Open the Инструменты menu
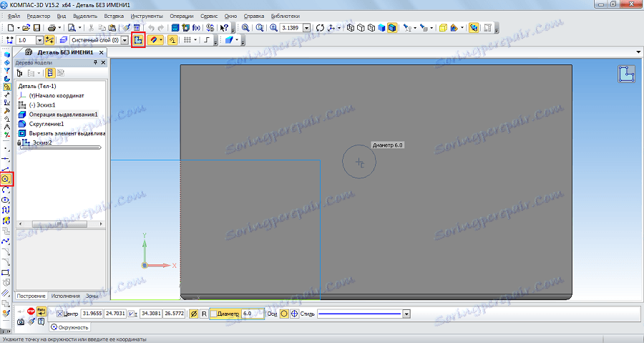The height and width of the screenshot is (343, 644). [147, 16]
